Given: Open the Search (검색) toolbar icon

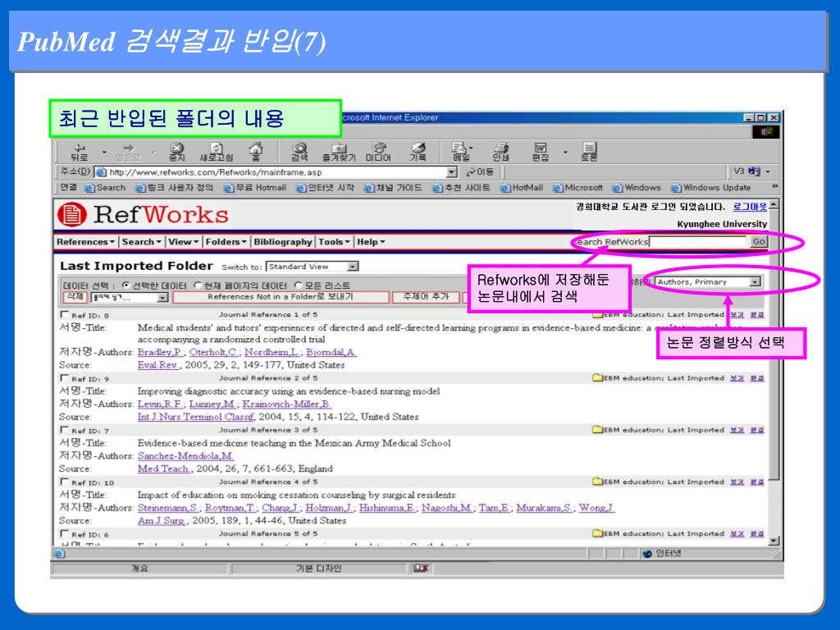Looking at the screenshot, I should pyautogui.click(x=299, y=152).
